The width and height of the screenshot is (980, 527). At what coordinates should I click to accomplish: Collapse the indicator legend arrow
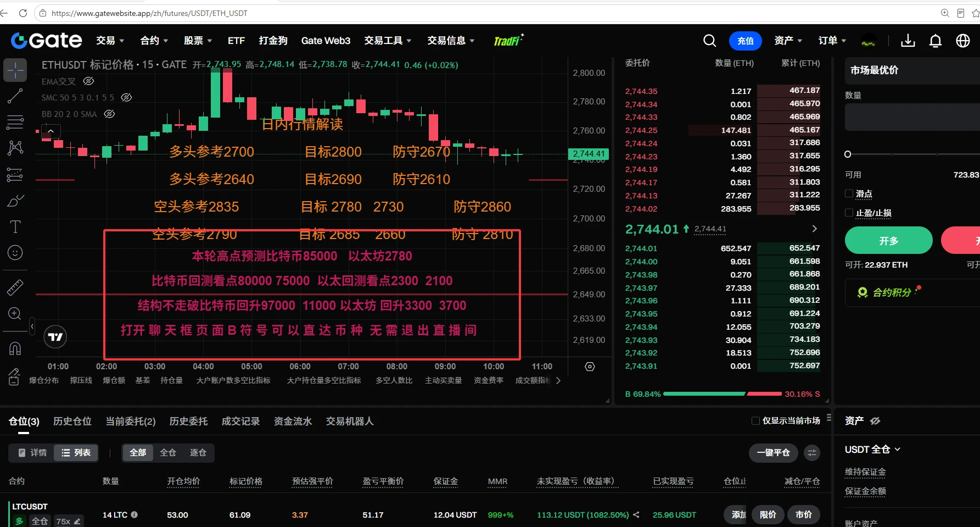pyautogui.click(x=51, y=131)
